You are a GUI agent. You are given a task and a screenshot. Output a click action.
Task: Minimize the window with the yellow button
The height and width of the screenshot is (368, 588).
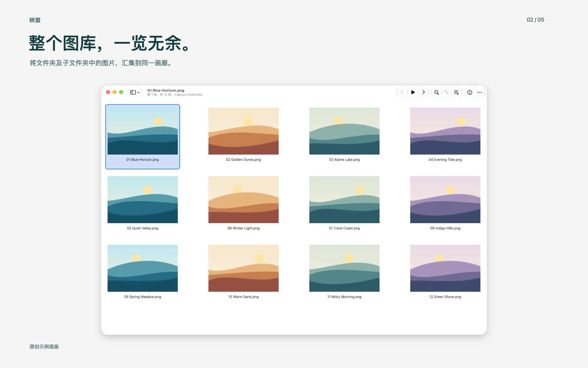[115, 92]
